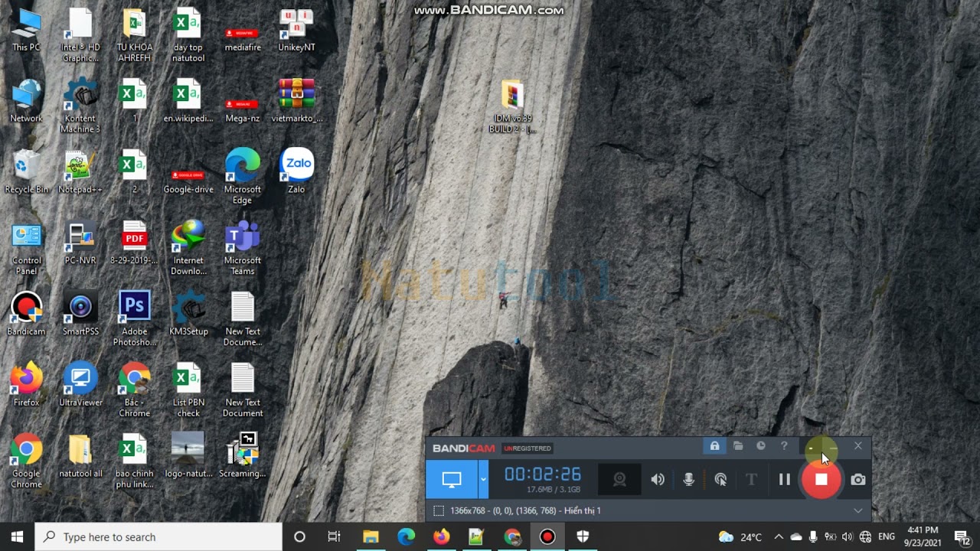Open taskbar volume control icon
980x551 pixels.
pyautogui.click(x=847, y=537)
